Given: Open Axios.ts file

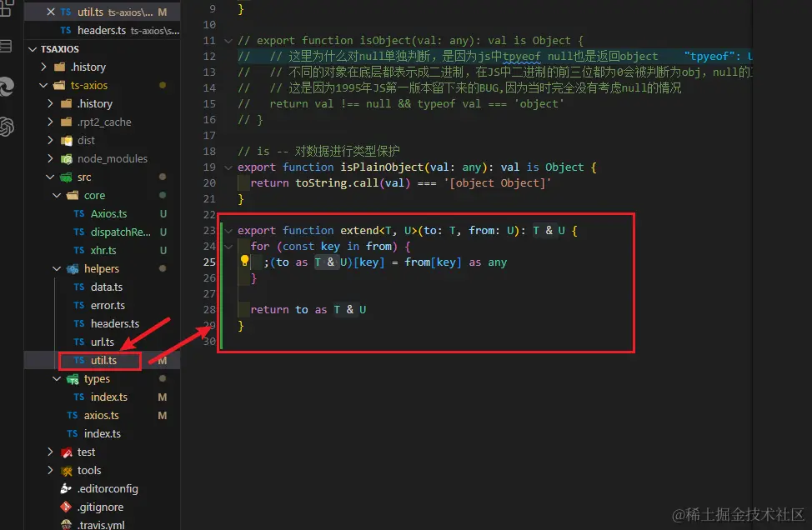Looking at the screenshot, I should tap(108, 214).
